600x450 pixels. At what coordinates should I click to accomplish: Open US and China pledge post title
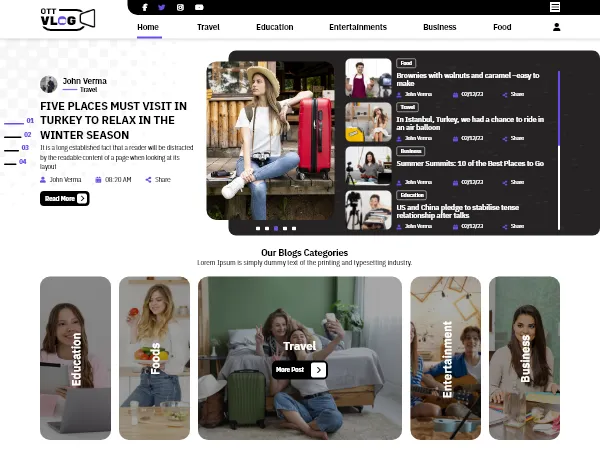[x=458, y=211]
